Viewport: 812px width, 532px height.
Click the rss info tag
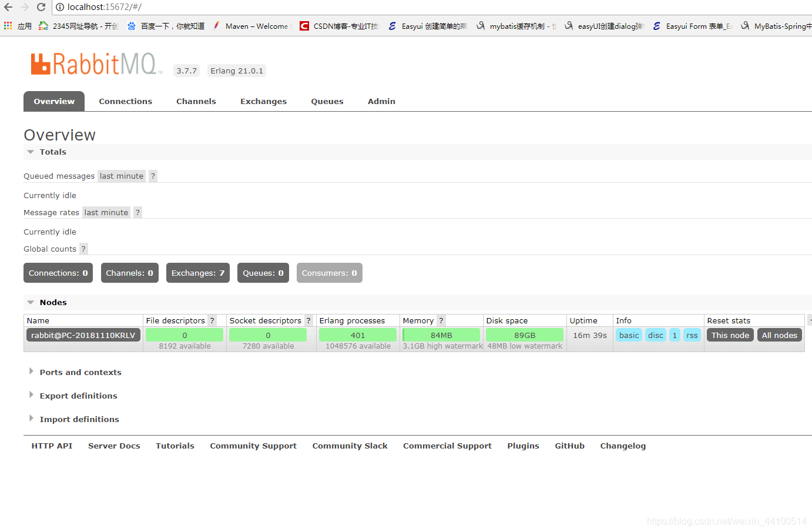click(692, 335)
